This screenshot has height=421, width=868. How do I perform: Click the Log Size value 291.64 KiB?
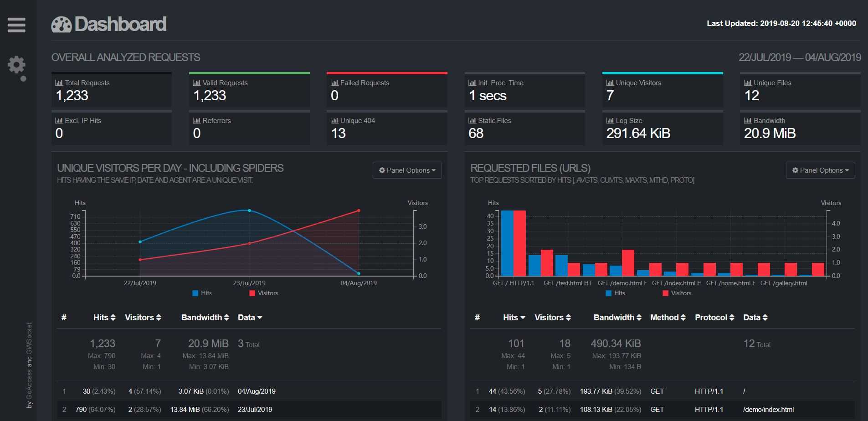[x=638, y=133]
